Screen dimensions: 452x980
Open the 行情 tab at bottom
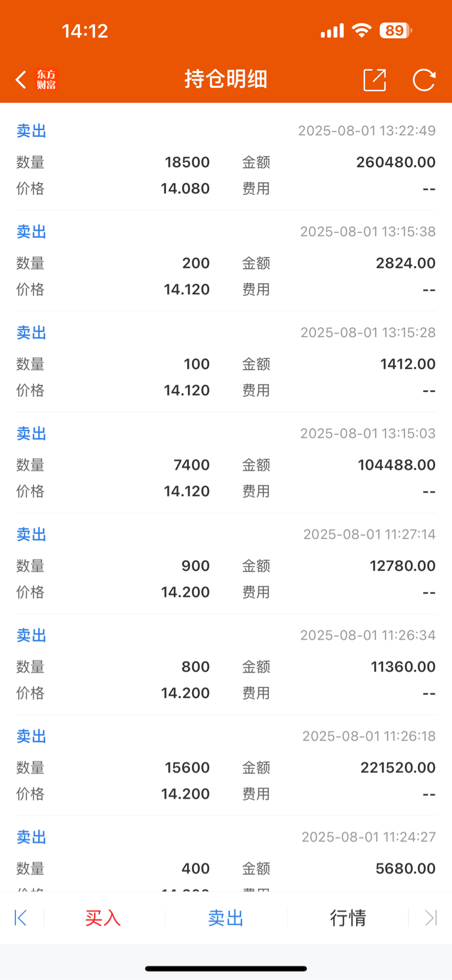point(348,918)
